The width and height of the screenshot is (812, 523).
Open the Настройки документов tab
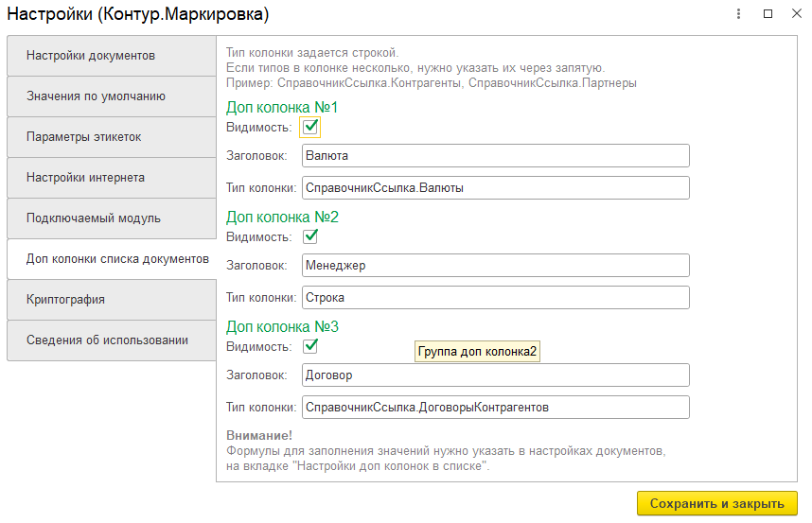112,56
